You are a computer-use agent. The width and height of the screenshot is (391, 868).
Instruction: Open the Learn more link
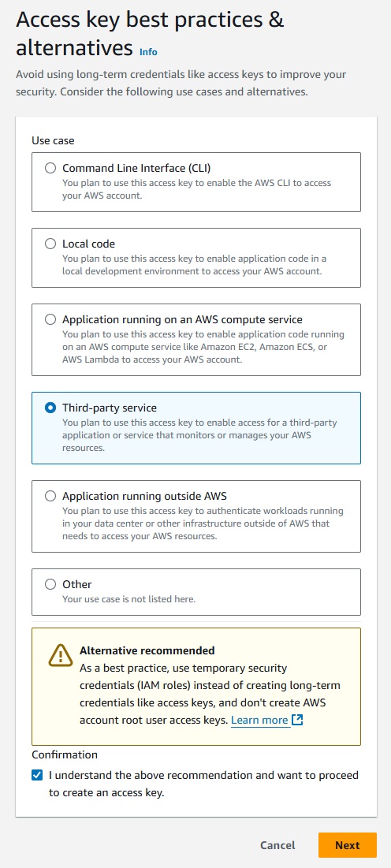(259, 721)
